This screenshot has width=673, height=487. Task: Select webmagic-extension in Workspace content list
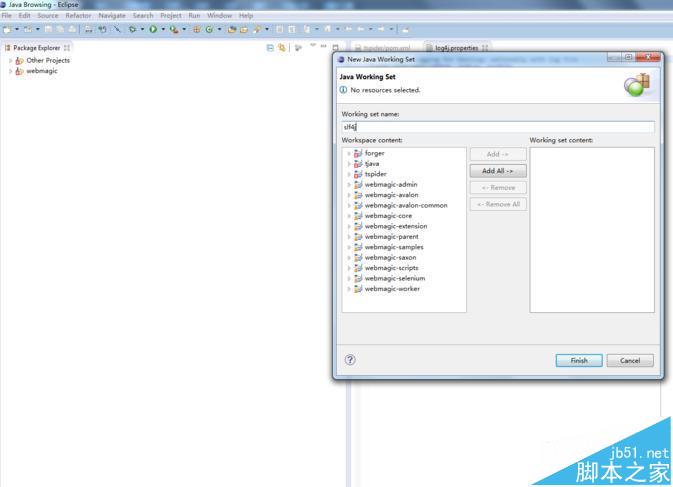395,226
